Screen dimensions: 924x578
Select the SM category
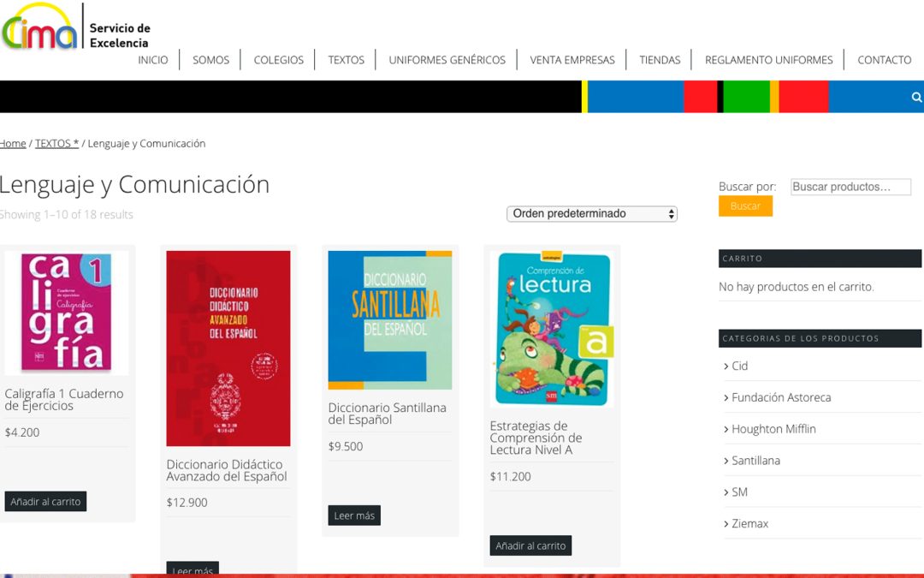(739, 492)
